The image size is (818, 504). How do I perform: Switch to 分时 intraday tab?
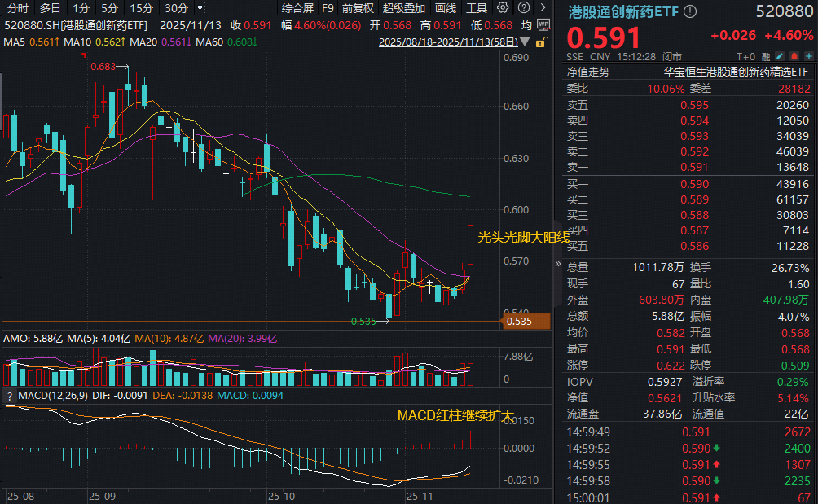click(x=17, y=8)
